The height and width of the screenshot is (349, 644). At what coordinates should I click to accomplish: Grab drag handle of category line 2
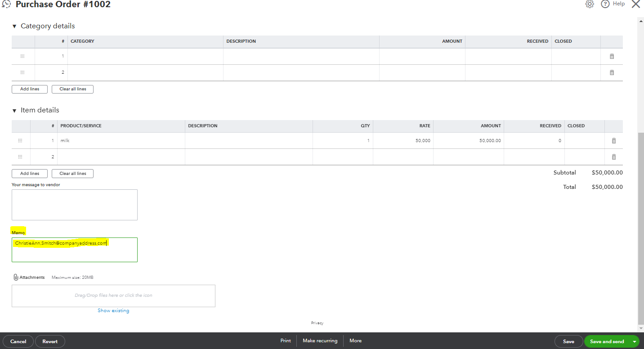tap(22, 72)
